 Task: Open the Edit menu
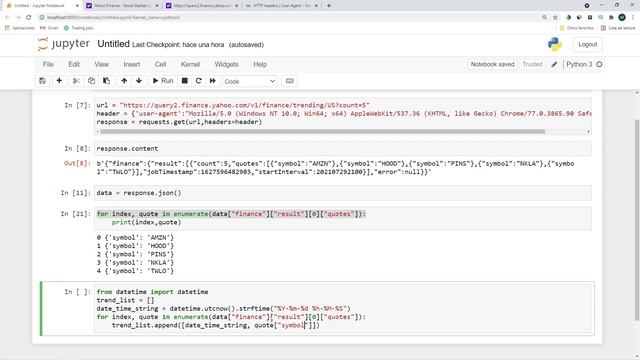pyautogui.click(x=74, y=64)
